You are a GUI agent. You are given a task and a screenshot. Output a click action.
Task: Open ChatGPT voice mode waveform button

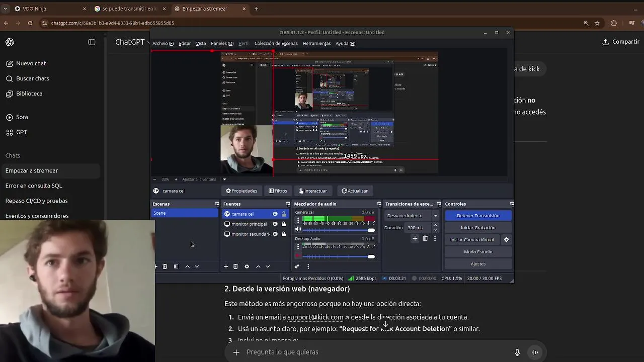tap(535, 352)
